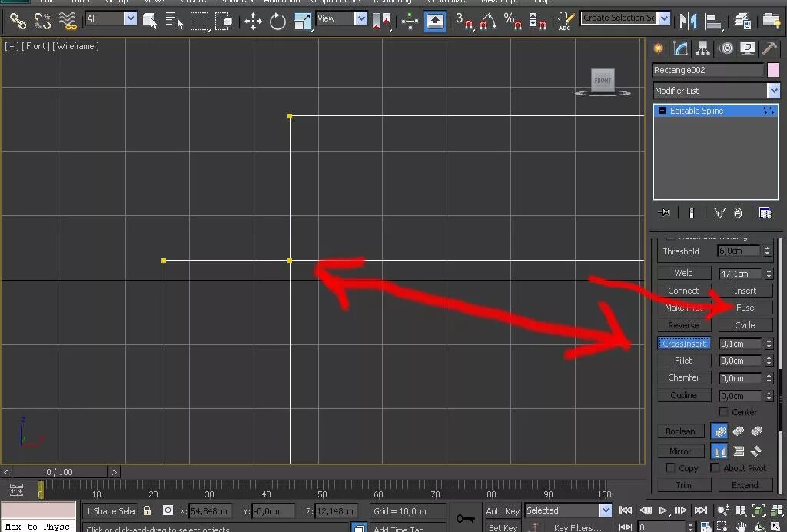
Task: Click the Trim button
Action: point(683,485)
